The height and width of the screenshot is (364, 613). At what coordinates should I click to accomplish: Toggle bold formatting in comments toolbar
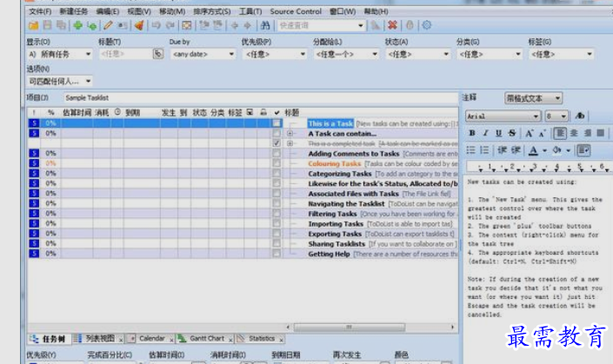pyautogui.click(x=472, y=133)
